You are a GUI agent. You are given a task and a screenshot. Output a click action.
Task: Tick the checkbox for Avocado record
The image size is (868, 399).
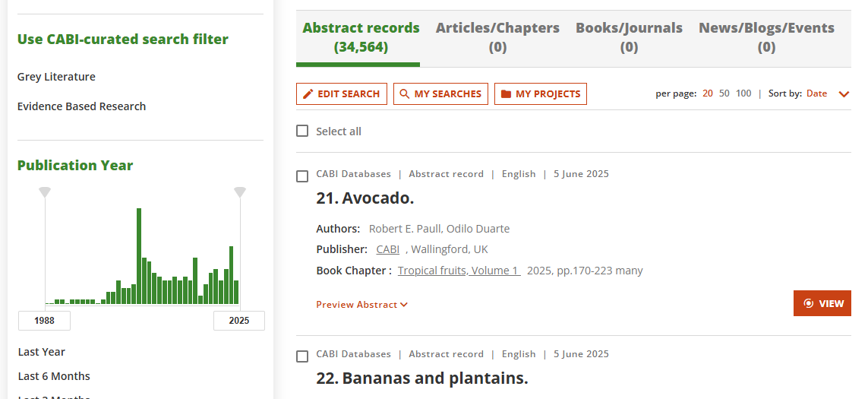click(302, 176)
